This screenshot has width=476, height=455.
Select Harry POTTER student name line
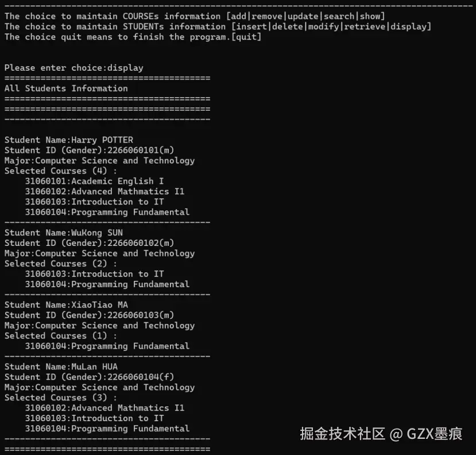(x=68, y=140)
